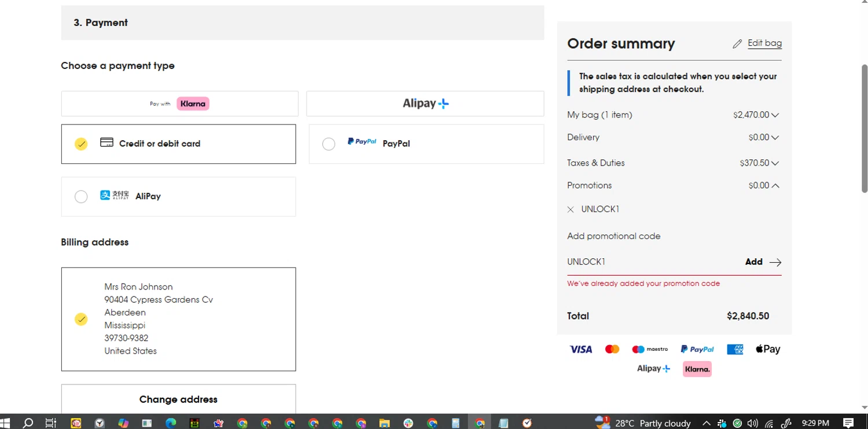Click the PayPal logo under order summary
868x429 pixels.
697,349
